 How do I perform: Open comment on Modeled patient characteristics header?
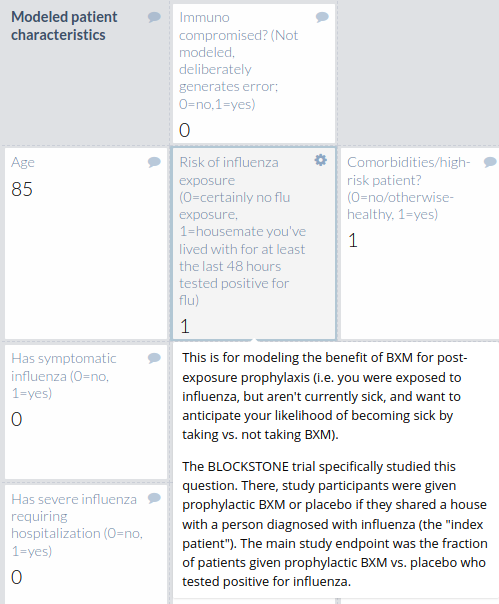point(154,17)
